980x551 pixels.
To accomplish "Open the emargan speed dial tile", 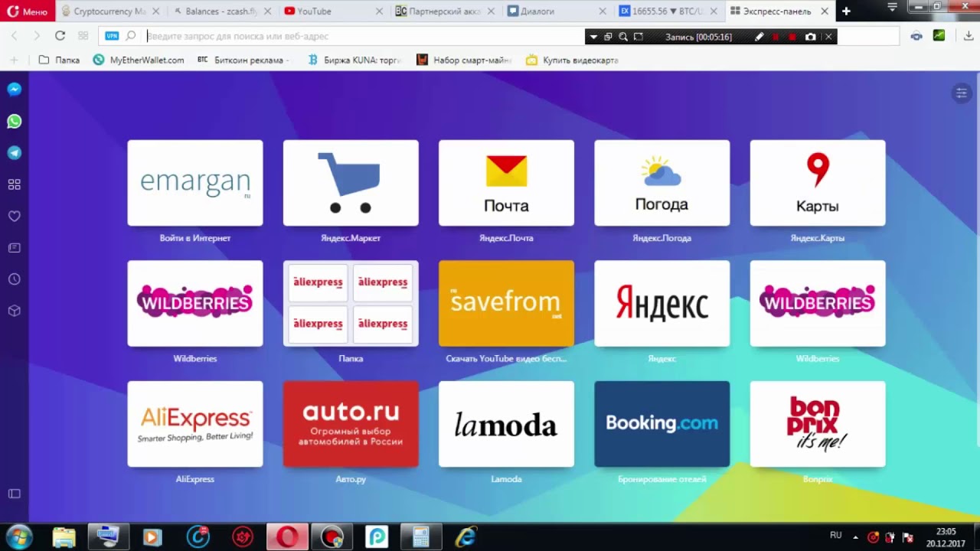I will point(195,183).
